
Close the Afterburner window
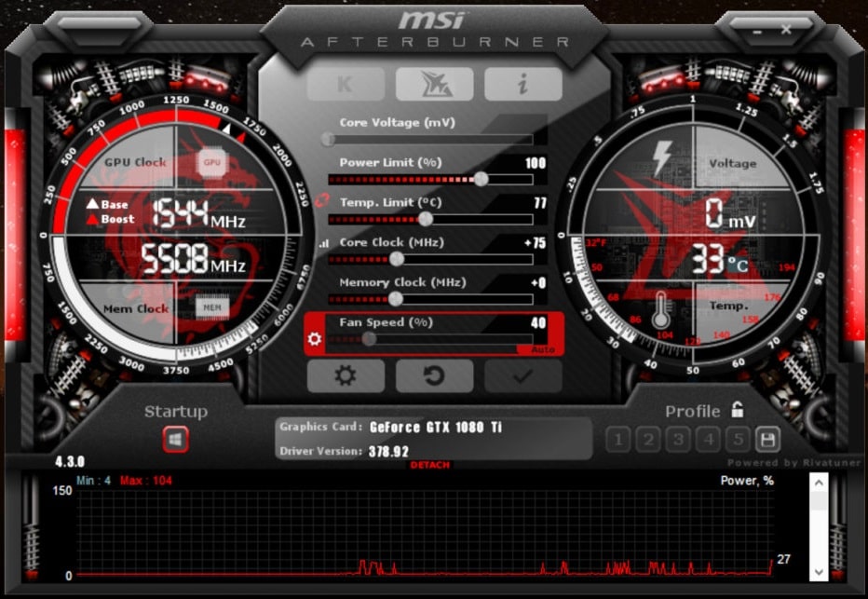tap(786, 30)
